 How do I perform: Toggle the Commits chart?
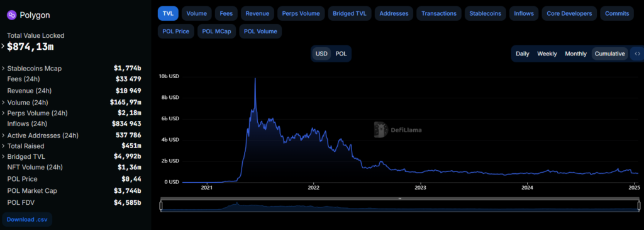pos(617,14)
